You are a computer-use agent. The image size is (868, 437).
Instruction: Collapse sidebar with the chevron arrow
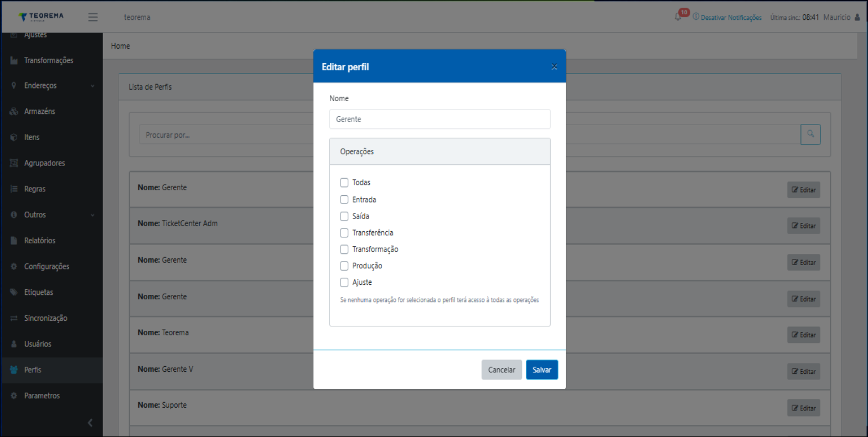90,423
